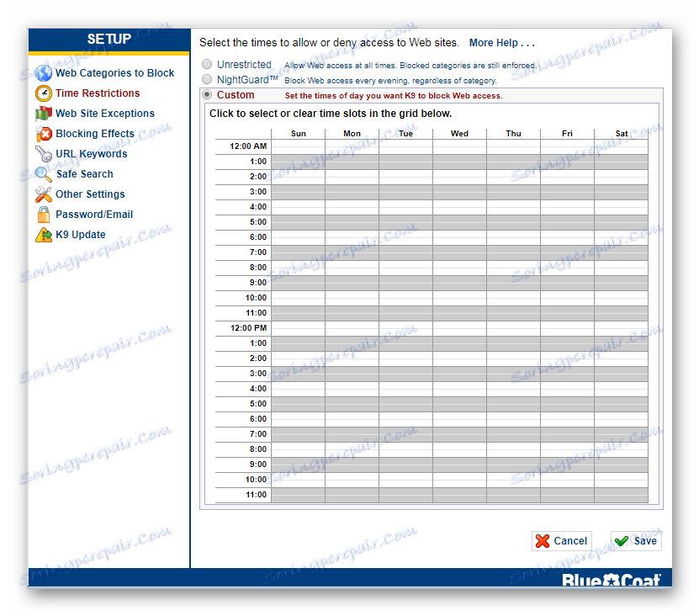Viewport: 699px width, 616px height.
Task: Click the Thu column header
Action: coord(514,134)
